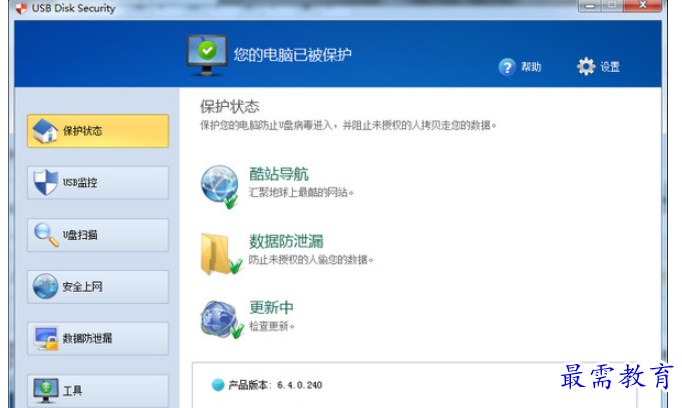The width and height of the screenshot is (682, 408).
Task: Click the folder icon for 数据防泄漏
Action: pyautogui.click(x=221, y=254)
